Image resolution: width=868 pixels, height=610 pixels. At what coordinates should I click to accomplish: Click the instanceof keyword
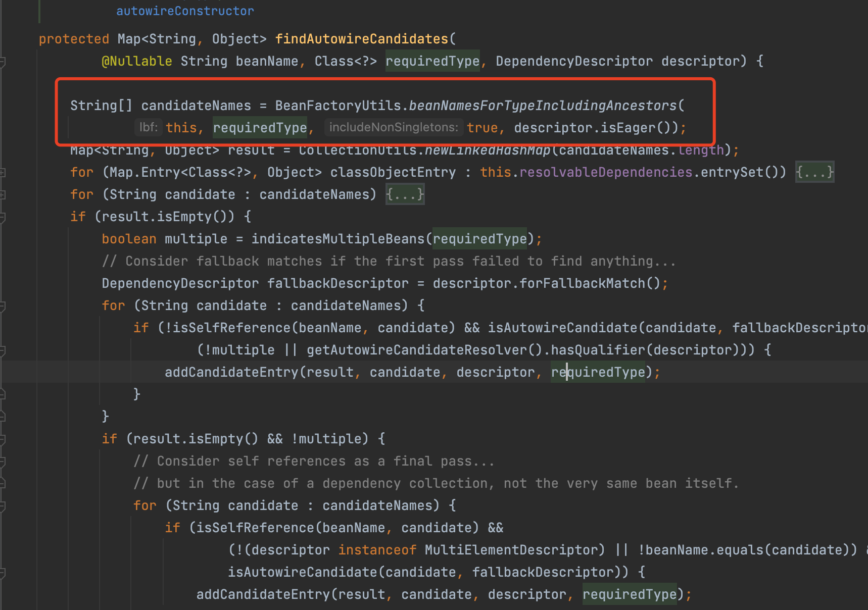pyautogui.click(x=377, y=550)
